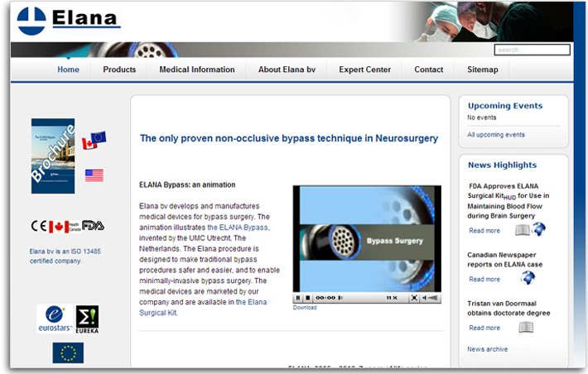Open the Sitemap page

(x=483, y=70)
